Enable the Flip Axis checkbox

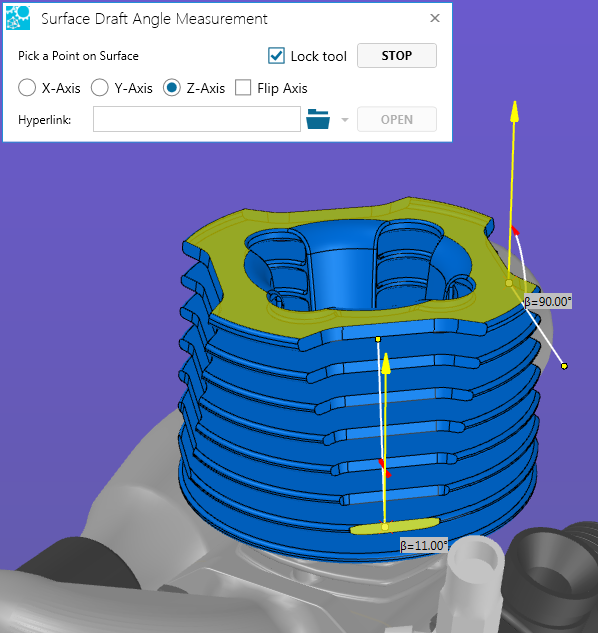click(243, 88)
